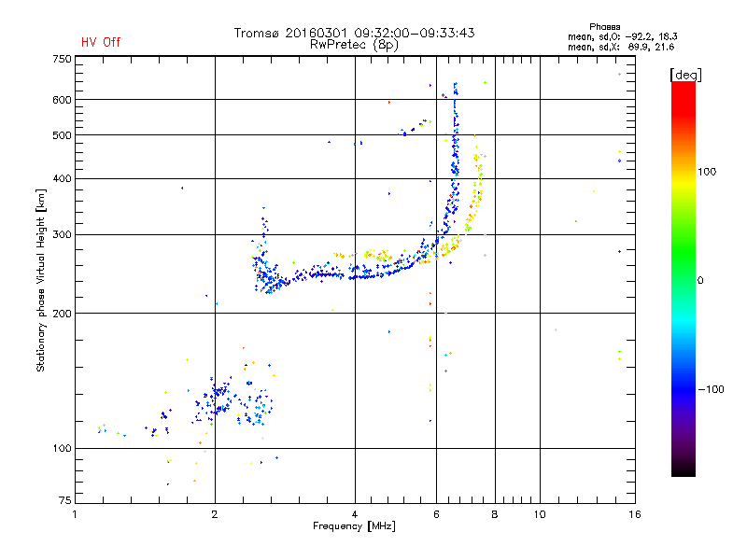Screen dimensions: 747x560
Task: Click the x-axis tick label "16"
Action: coord(635,514)
